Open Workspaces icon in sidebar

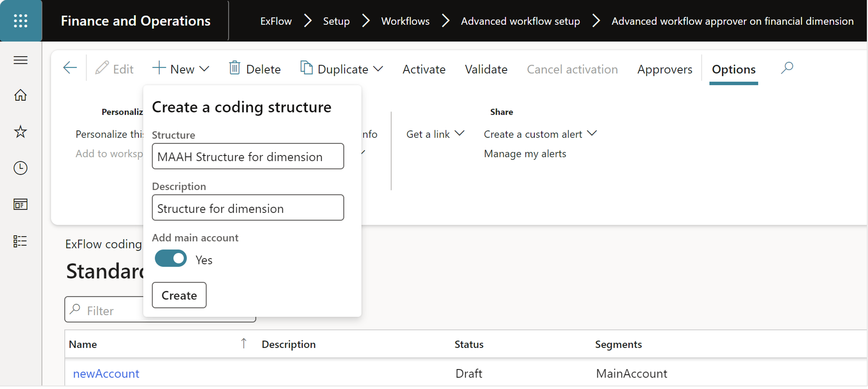pyautogui.click(x=21, y=204)
